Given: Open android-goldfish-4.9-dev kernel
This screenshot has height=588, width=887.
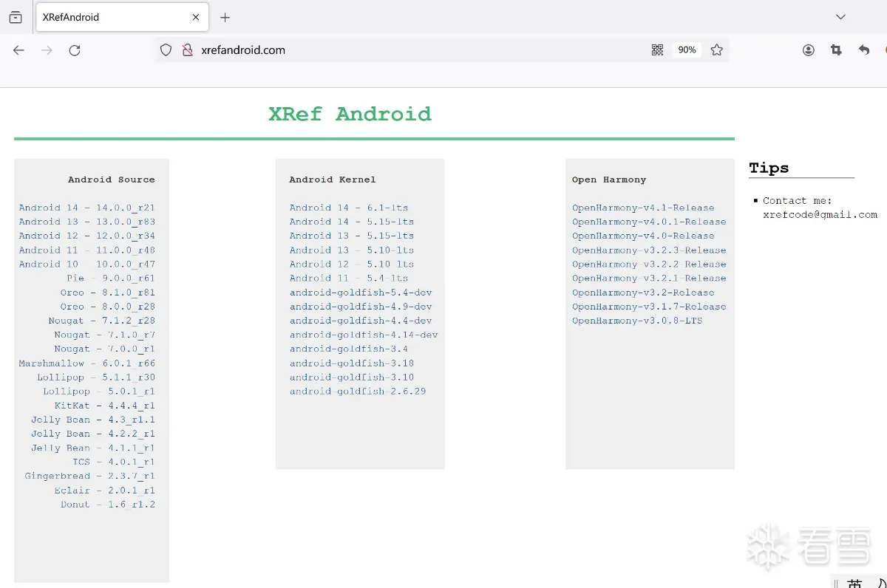Looking at the screenshot, I should pyautogui.click(x=361, y=307).
